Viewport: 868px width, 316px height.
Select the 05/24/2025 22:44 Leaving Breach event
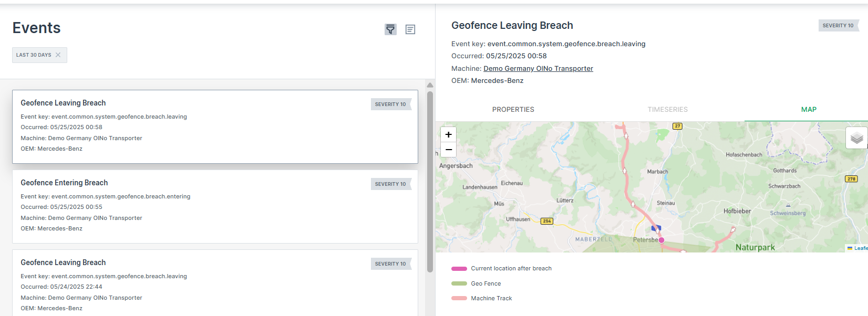[x=215, y=283]
